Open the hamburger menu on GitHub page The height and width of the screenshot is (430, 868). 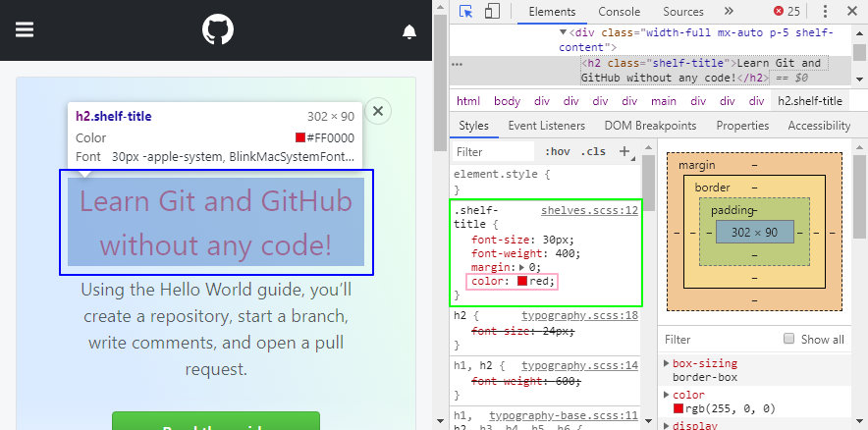tap(25, 29)
